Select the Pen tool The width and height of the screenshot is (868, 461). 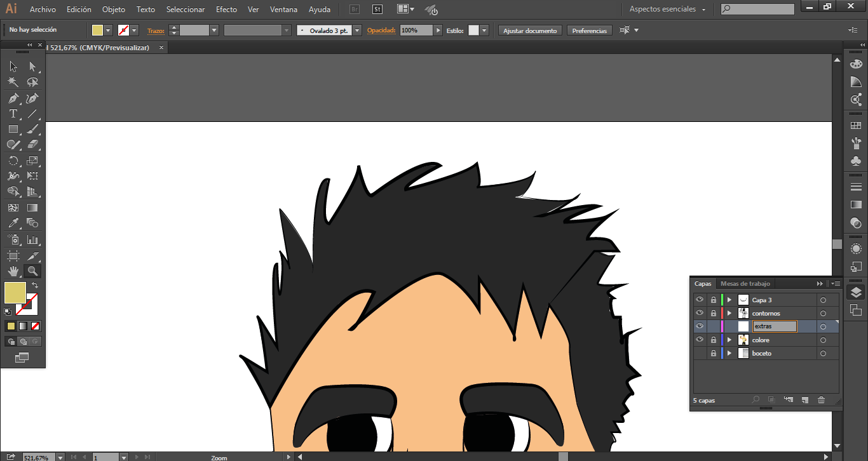(x=13, y=98)
